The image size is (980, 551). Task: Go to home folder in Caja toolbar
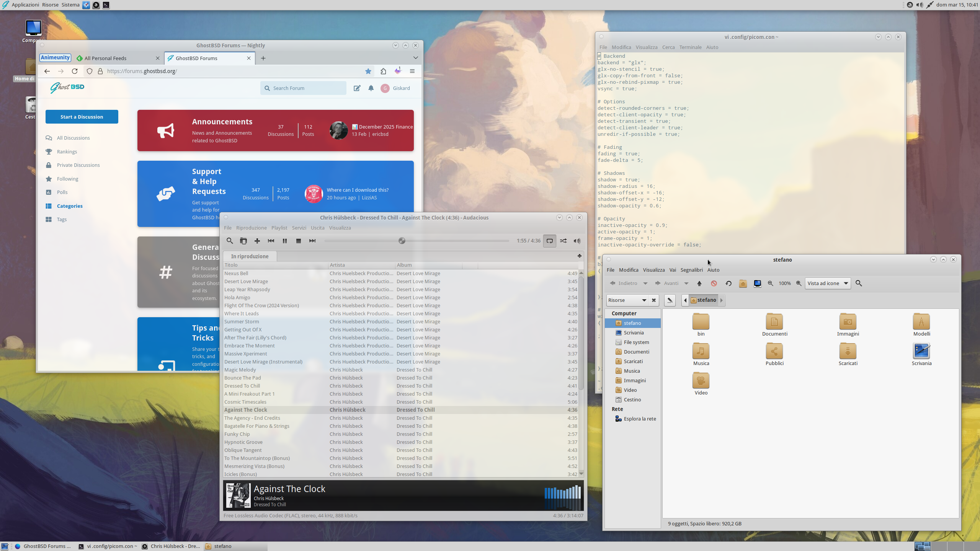tap(743, 283)
